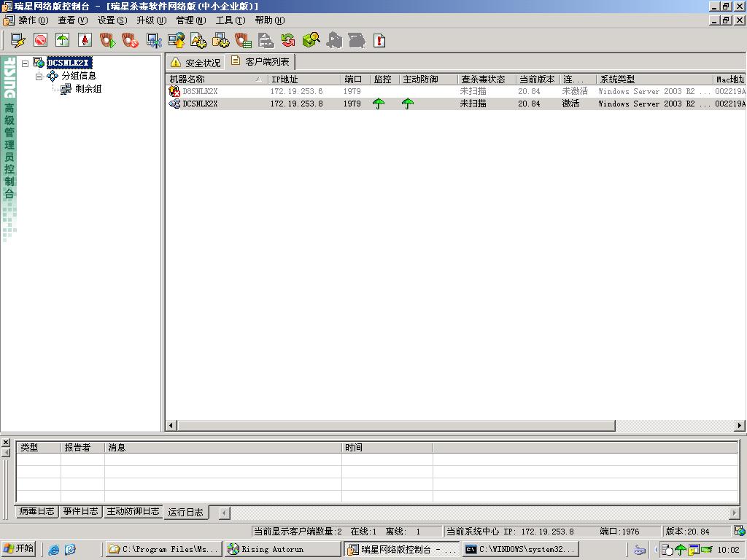The height and width of the screenshot is (560, 747).
Task: Open the 工具(T) menu
Action: (231, 20)
